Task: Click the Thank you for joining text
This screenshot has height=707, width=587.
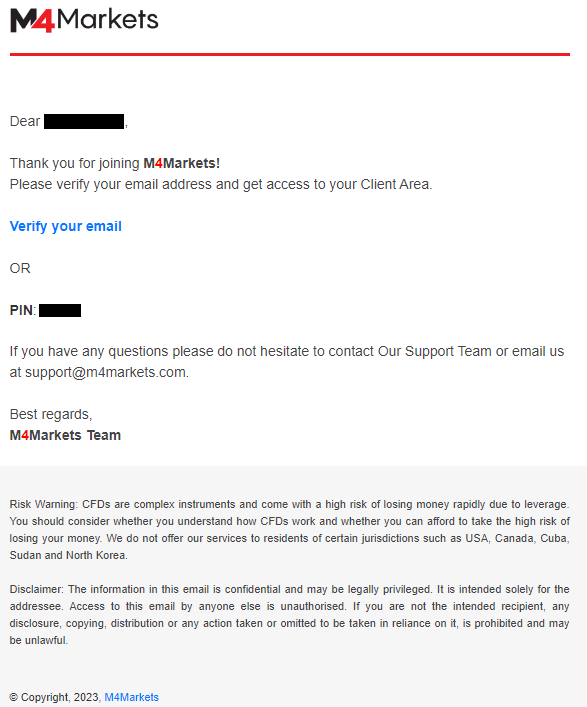Action: 75,163
